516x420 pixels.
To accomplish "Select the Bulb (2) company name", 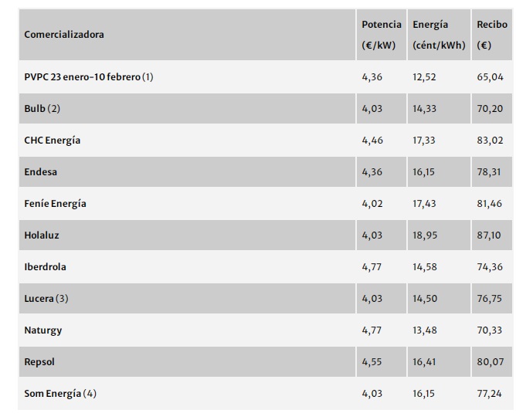I will point(42,109).
